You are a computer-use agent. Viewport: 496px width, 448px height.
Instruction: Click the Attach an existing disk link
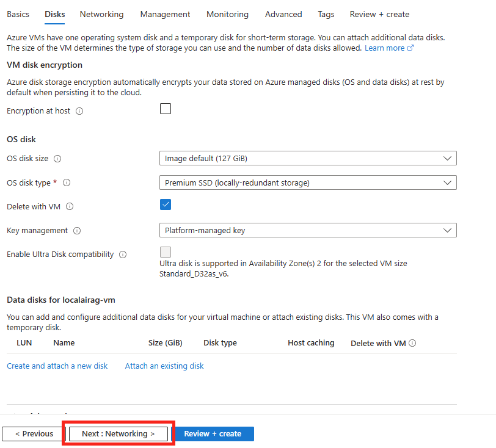click(x=164, y=366)
